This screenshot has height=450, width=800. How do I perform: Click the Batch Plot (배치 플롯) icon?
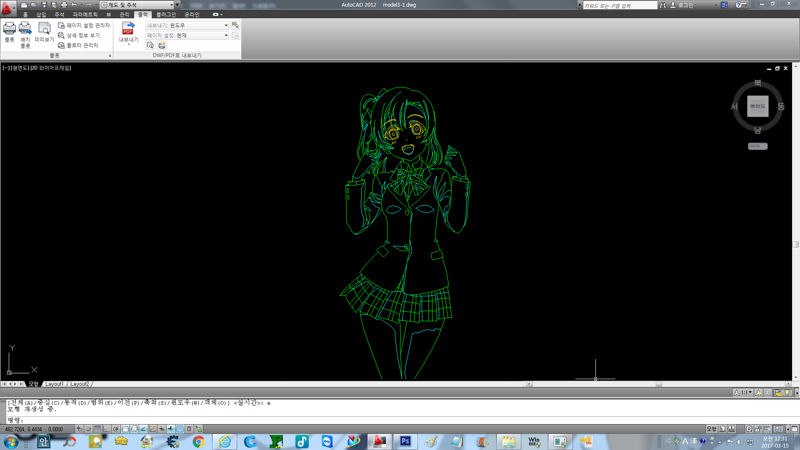tap(25, 29)
